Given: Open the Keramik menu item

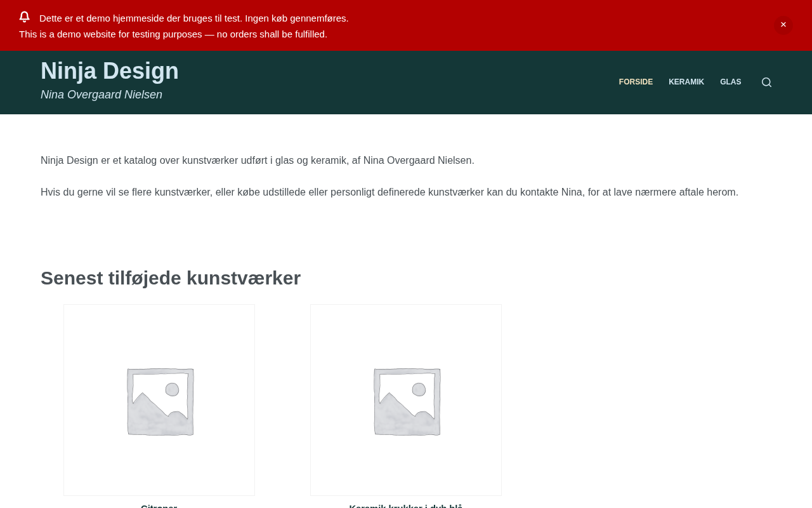Looking at the screenshot, I should click(686, 82).
